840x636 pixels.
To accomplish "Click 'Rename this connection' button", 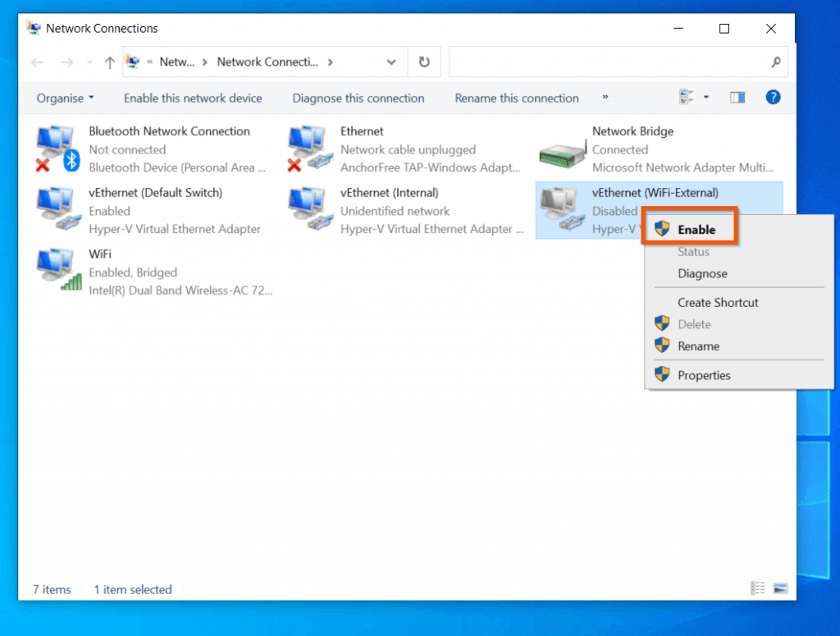I will [516, 97].
